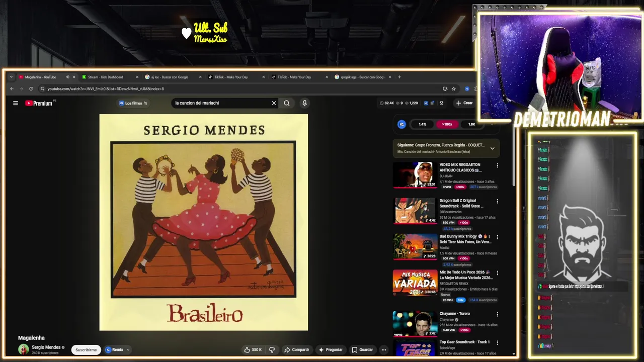Clear the search box with the X
644x362 pixels.
274,103
